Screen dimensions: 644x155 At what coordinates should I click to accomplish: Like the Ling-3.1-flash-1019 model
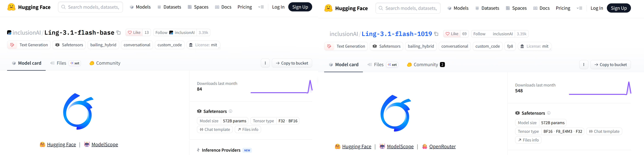click(452, 34)
